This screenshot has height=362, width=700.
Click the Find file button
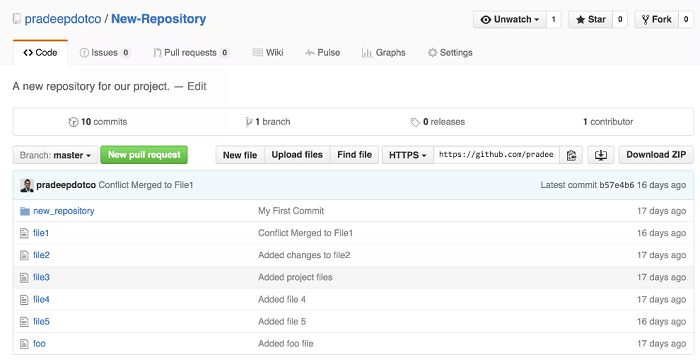click(355, 155)
